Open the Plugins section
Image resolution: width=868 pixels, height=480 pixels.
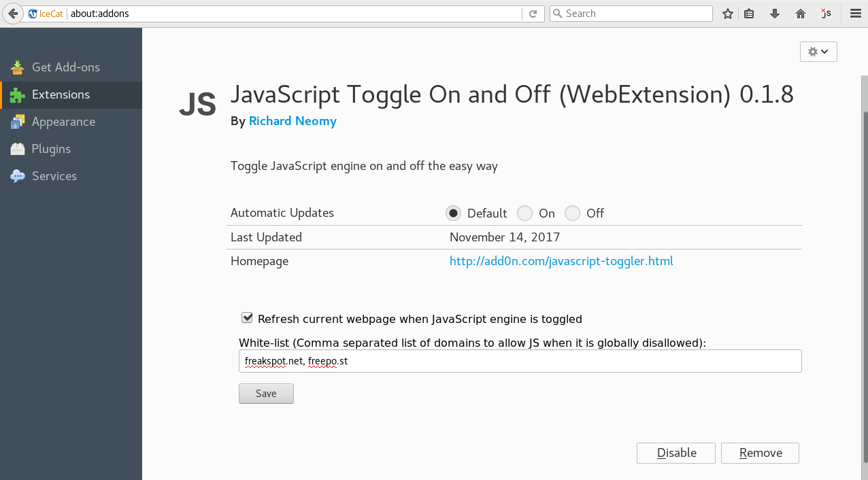click(51, 149)
